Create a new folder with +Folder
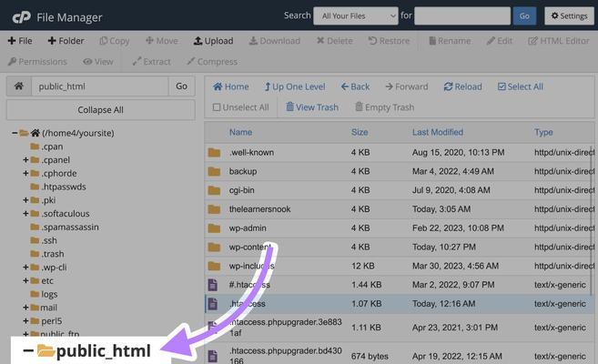Screen dimensions: 598x364 point(66,41)
